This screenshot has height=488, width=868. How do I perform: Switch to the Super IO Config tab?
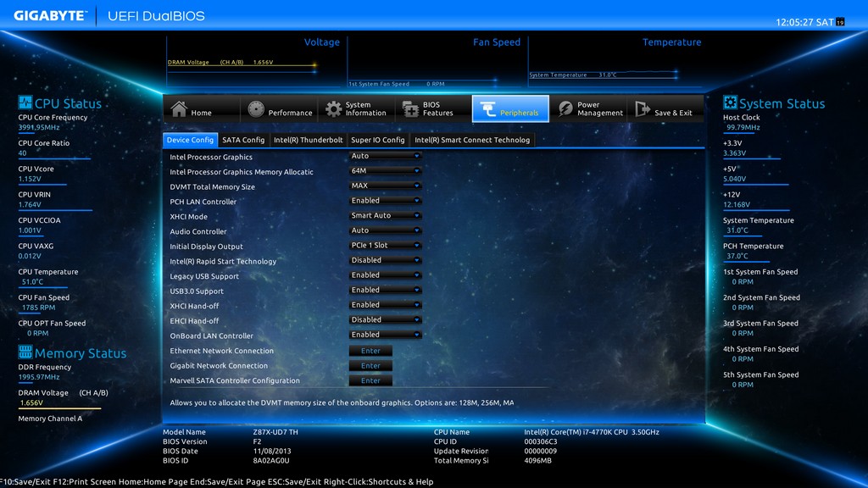pyautogui.click(x=378, y=140)
